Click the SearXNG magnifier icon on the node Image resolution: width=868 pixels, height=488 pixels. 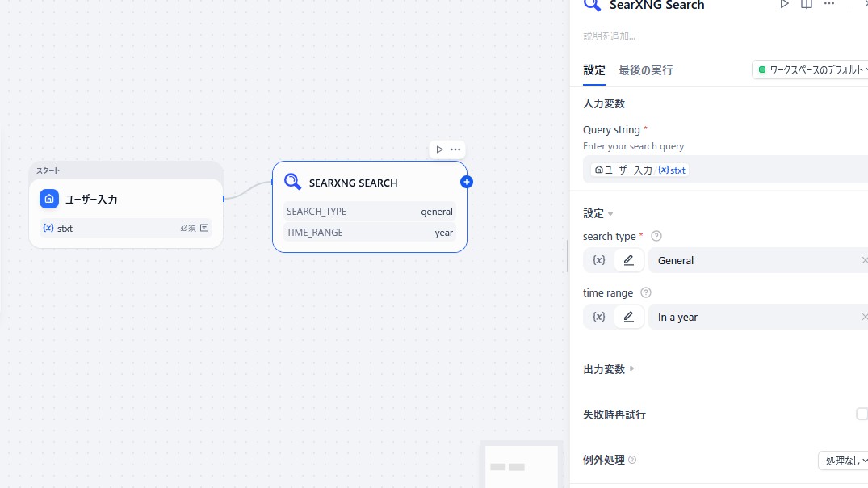pos(292,182)
